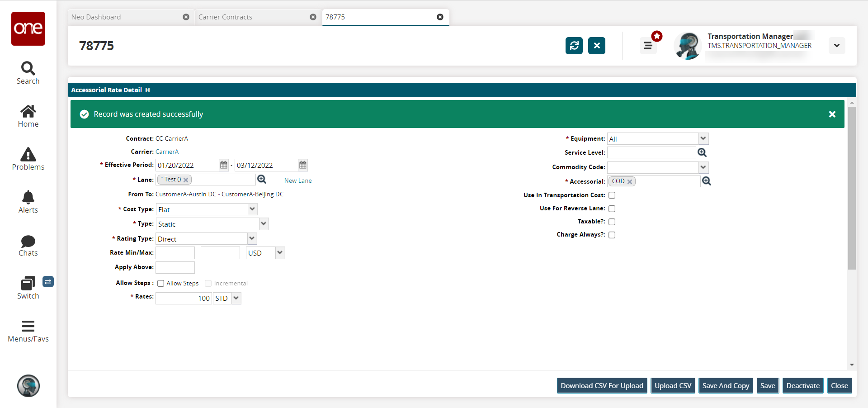Close the Carrier Contracts tab
The height and width of the screenshot is (408, 868).
[x=313, y=17]
